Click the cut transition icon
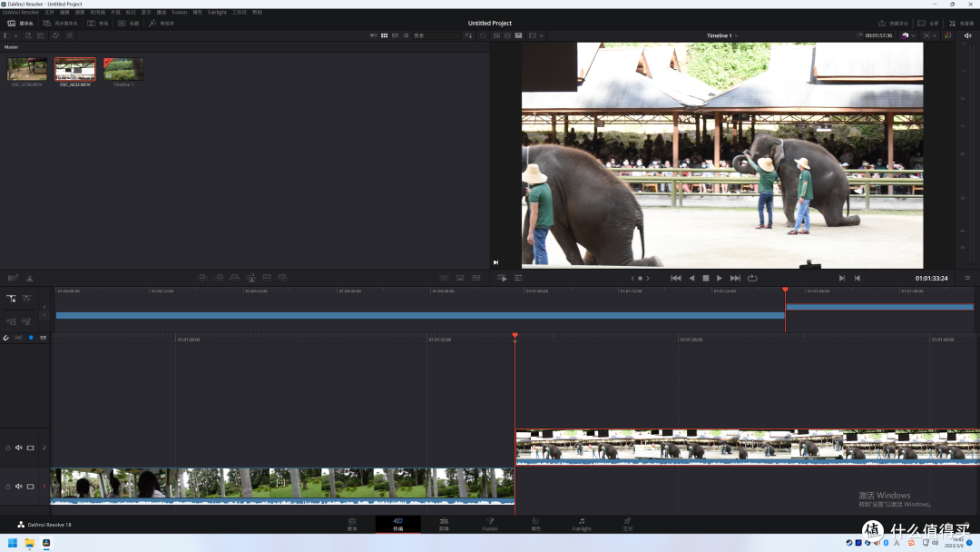This screenshot has width=980, height=552. click(x=444, y=278)
